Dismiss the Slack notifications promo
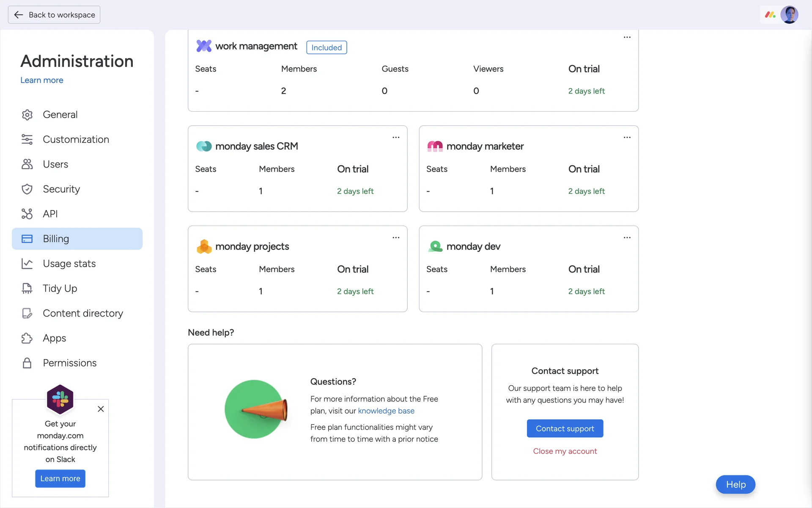The height and width of the screenshot is (508, 812). pyautogui.click(x=101, y=409)
